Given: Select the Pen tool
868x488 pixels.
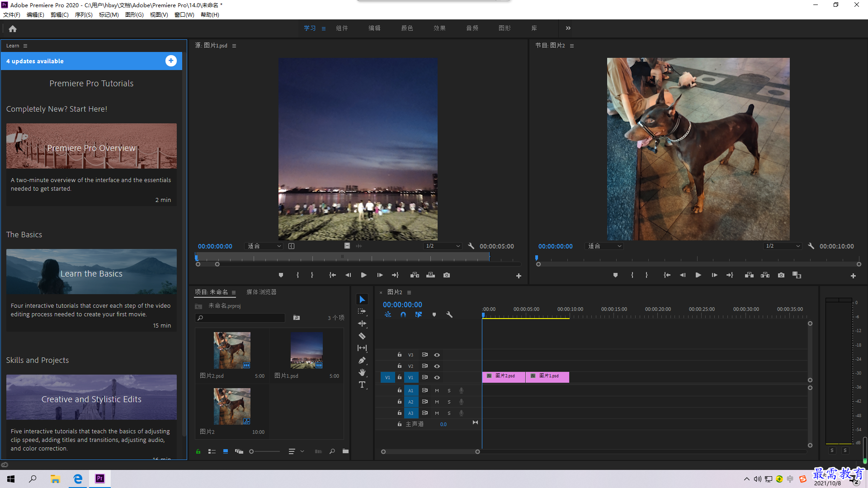Looking at the screenshot, I should tap(362, 360).
